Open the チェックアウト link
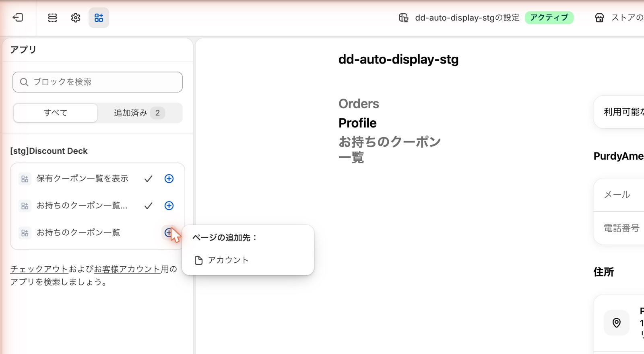Image resolution: width=644 pixels, height=354 pixels. [x=39, y=269]
